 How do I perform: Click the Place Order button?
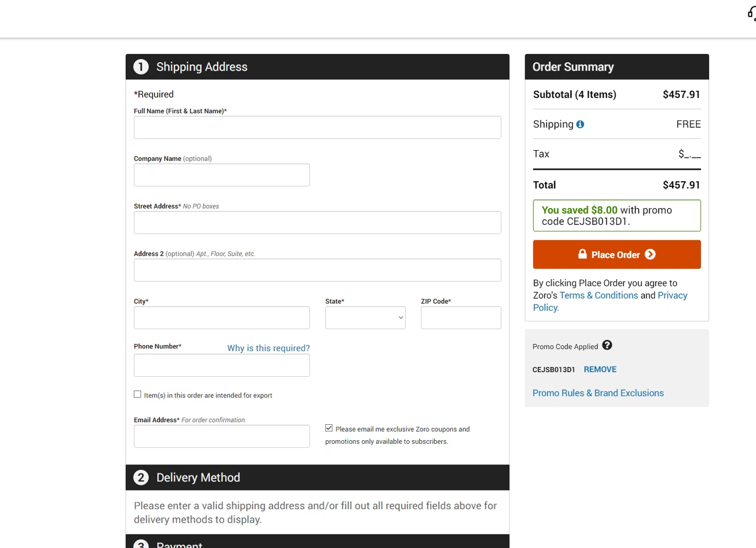pos(616,254)
